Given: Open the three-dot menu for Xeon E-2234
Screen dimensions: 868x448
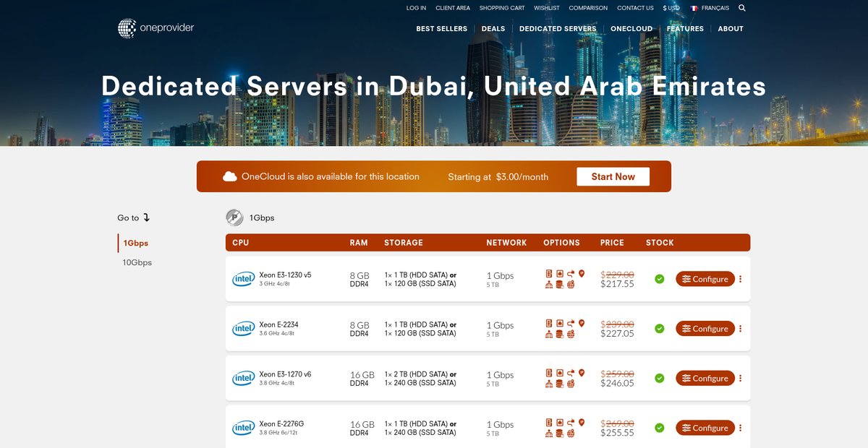Looking at the screenshot, I should pos(741,329).
